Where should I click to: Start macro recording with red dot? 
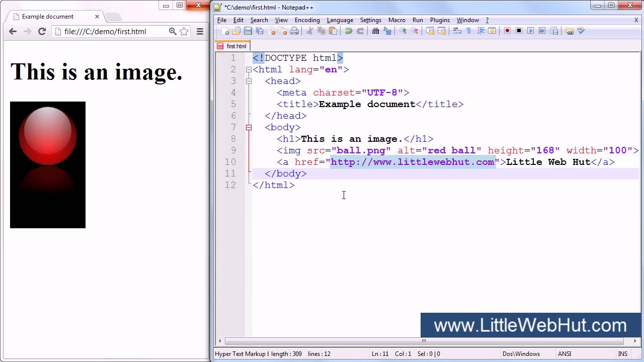click(507, 31)
